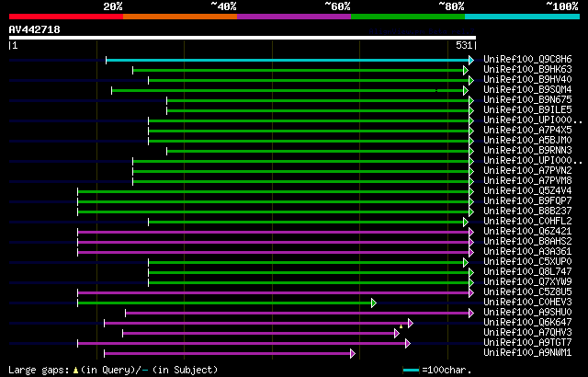This screenshot has width=588, height=377.
Task: Click the arrowhead ending the A7QHV3 alignment
Action: coord(397,333)
